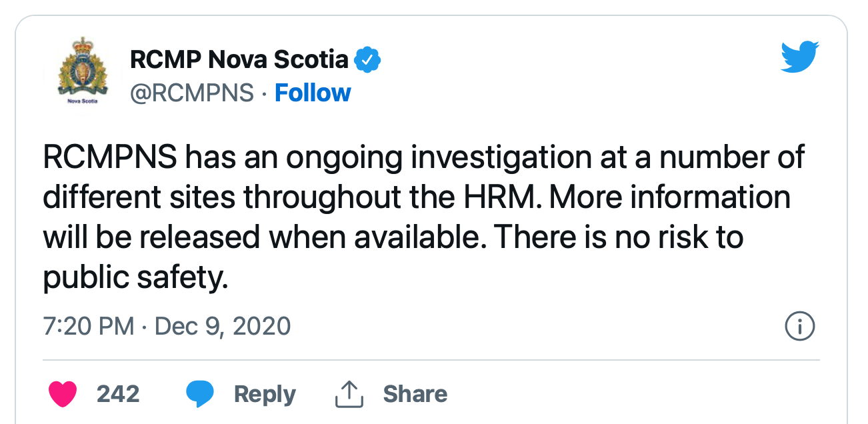The height and width of the screenshot is (424, 868).
Task: Click the "RCMP Nova Scotia" display name
Action: [239, 60]
